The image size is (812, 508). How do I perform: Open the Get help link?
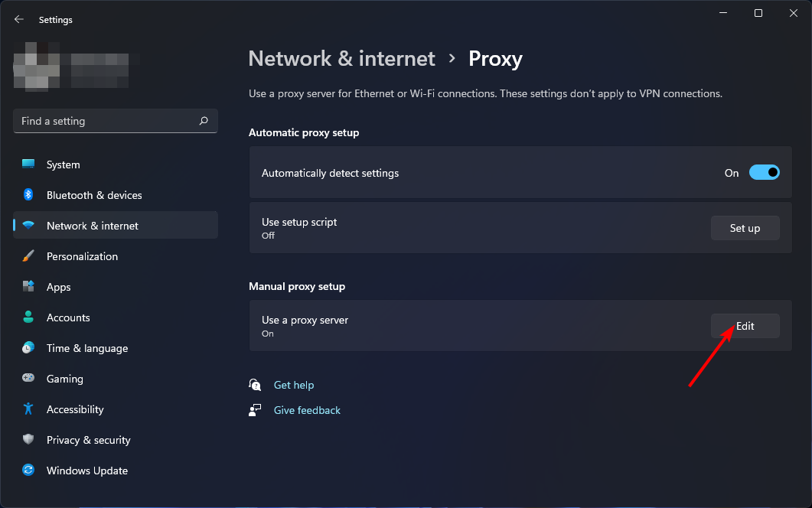[x=294, y=385]
